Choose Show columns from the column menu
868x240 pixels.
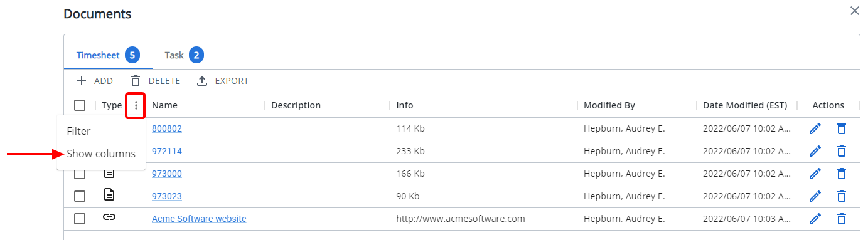[x=101, y=154]
